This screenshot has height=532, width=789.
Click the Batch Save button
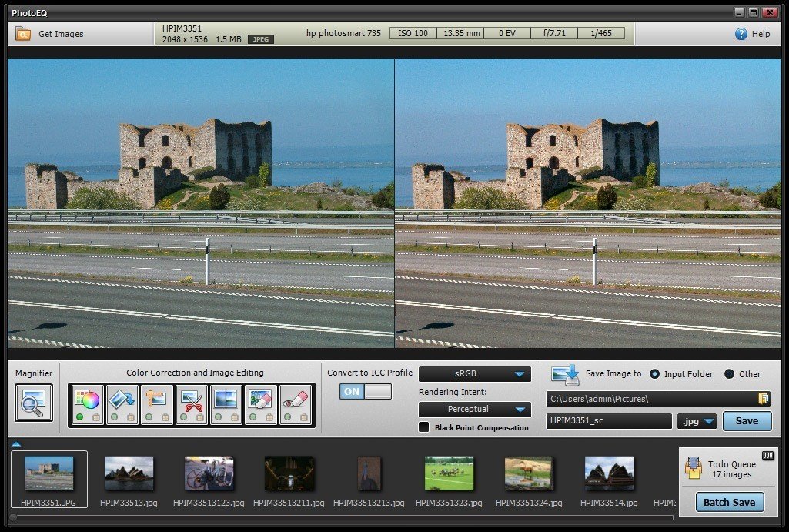coord(729,502)
